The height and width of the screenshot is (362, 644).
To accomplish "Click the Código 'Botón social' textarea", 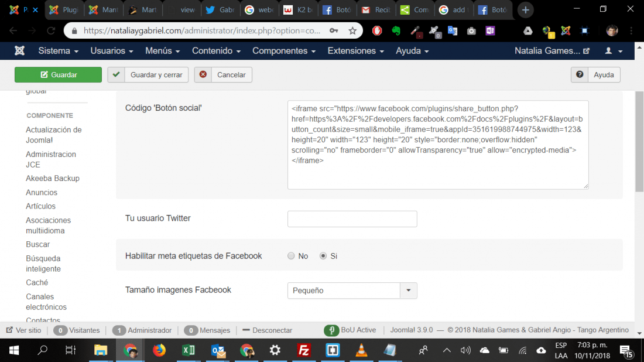I will (x=438, y=145).
